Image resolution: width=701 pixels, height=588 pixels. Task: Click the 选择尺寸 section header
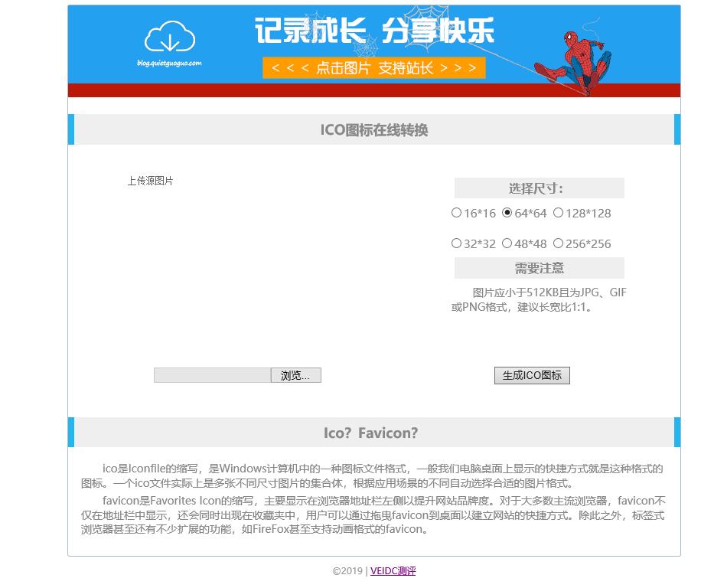coord(539,188)
